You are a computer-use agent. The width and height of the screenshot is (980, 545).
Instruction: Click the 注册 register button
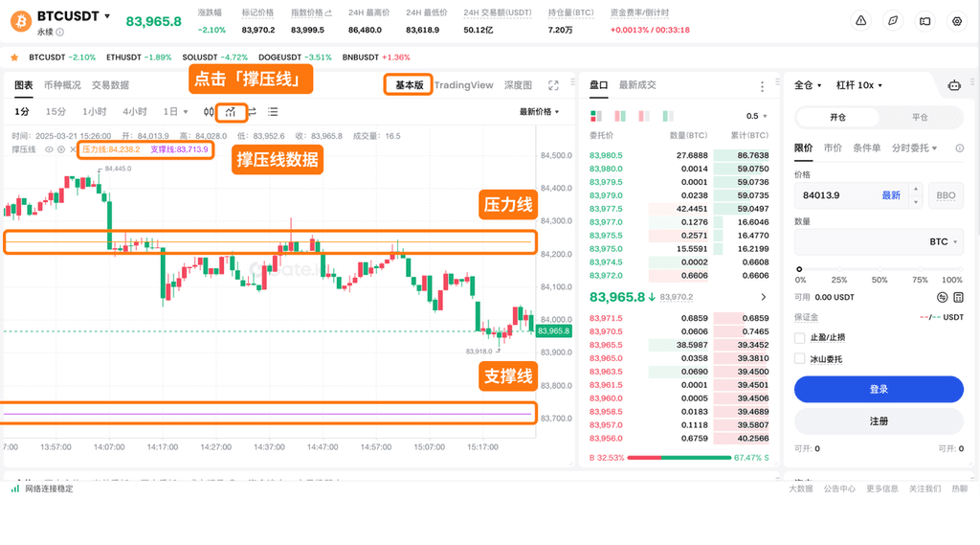(879, 421)
